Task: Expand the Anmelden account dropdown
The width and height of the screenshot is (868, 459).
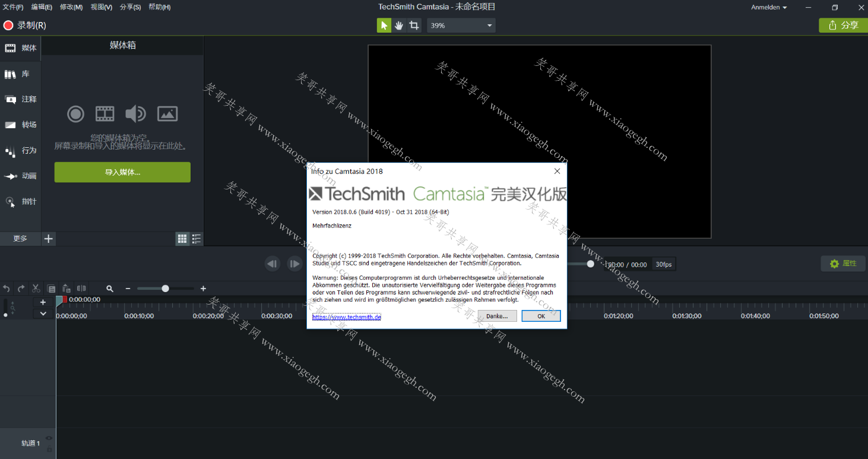Action: pyautogui.click(x=769, y=8)
